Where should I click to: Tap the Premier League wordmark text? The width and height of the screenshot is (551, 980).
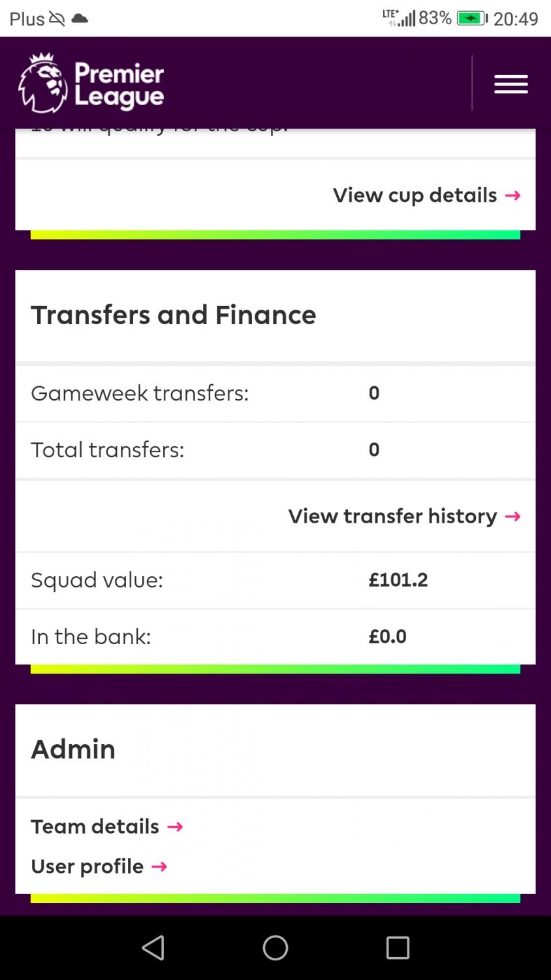[119, 85]
